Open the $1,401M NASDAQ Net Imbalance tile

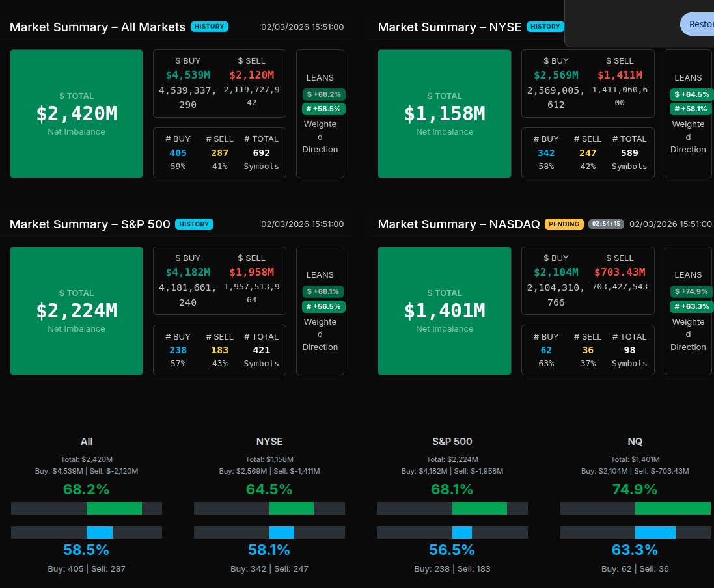tap(445, 311)
